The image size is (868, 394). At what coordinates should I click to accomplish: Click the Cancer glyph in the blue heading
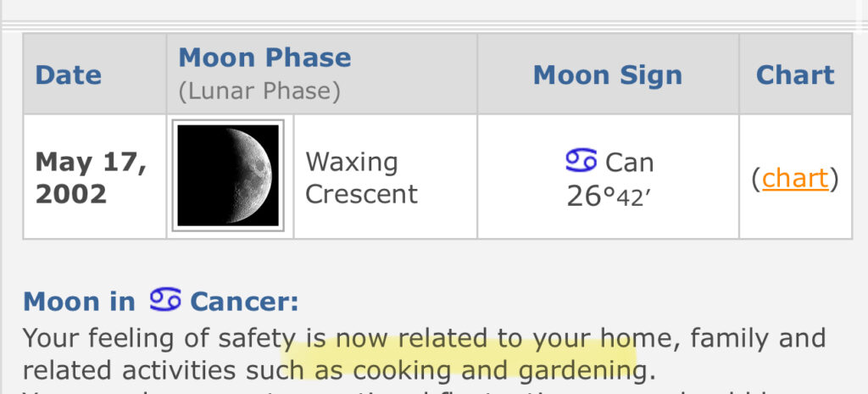[x=165, y=300]
